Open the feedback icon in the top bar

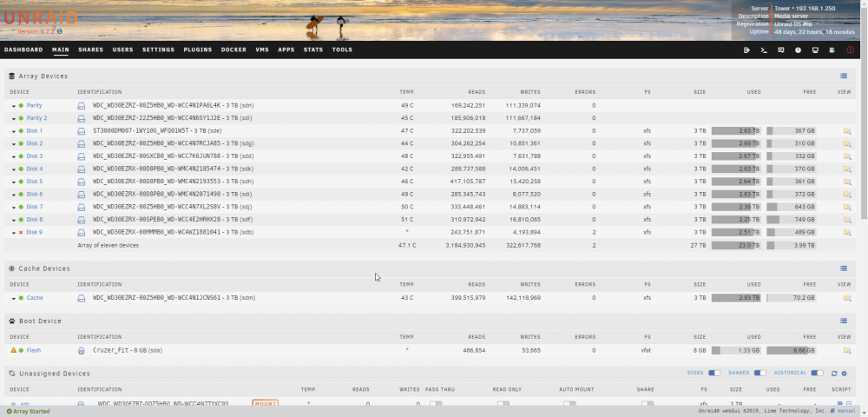[x=781, y=50]
